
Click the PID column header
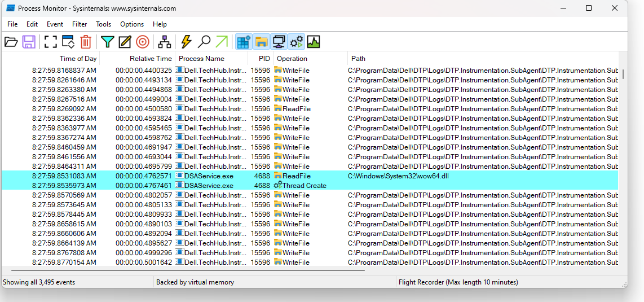pyautogui.click(x=261, y=58)
